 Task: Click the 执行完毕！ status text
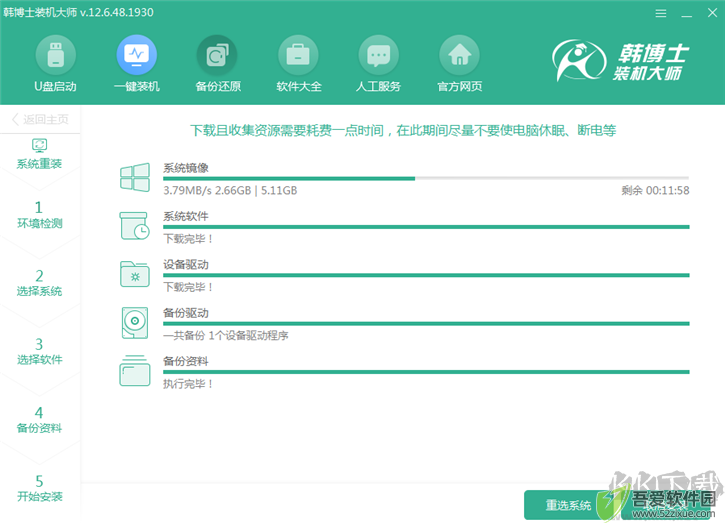(188, 384)
